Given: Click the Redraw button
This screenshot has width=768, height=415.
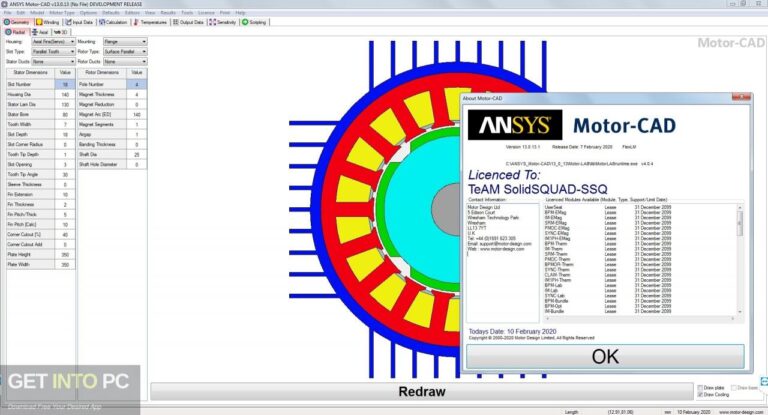Looking at the screenshot, I should pyautogui.click(x=422, y=392).
